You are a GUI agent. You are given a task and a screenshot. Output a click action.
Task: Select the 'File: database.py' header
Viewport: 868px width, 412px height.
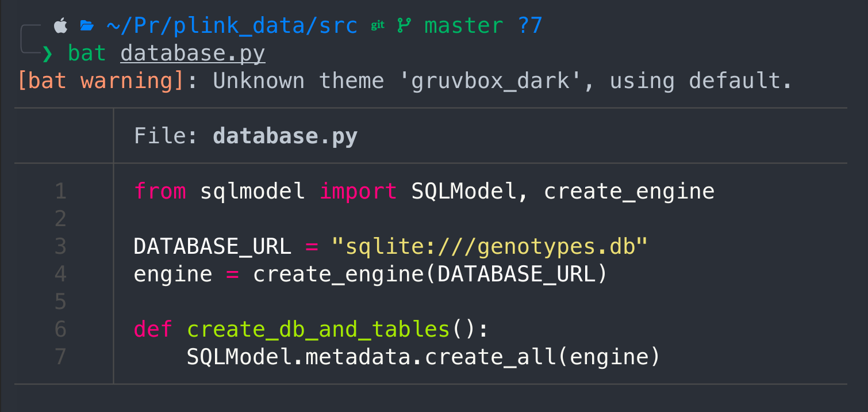point(245,135)
